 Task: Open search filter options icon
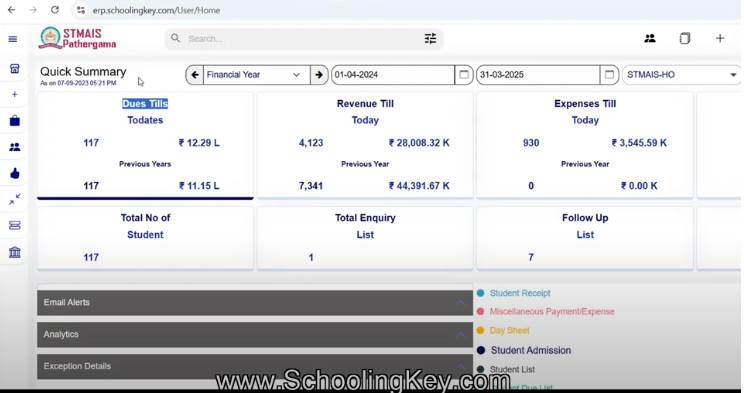click(430, 38)
